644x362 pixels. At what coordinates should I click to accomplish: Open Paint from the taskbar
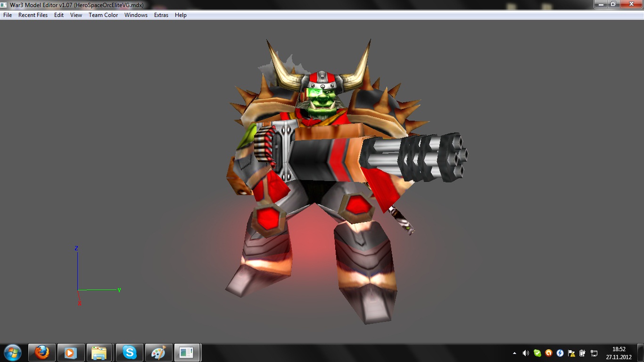(158, 352)
